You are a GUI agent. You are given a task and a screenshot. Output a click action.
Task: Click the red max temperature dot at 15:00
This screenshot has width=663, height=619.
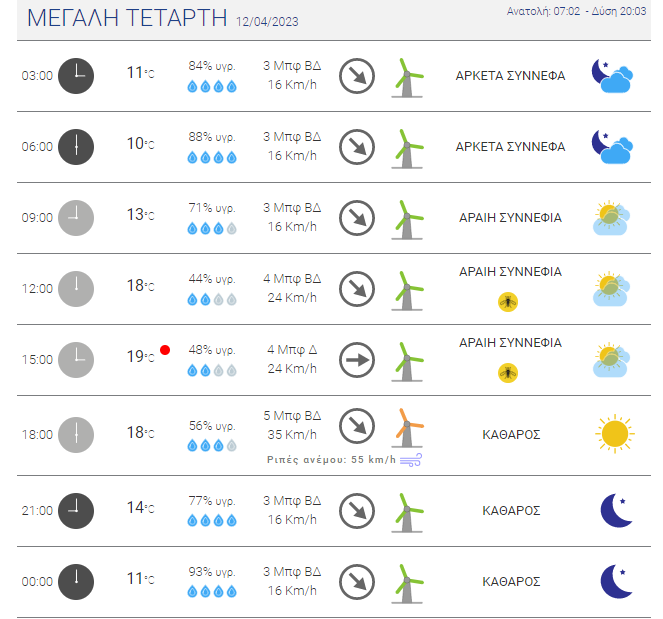coord(165,350)
